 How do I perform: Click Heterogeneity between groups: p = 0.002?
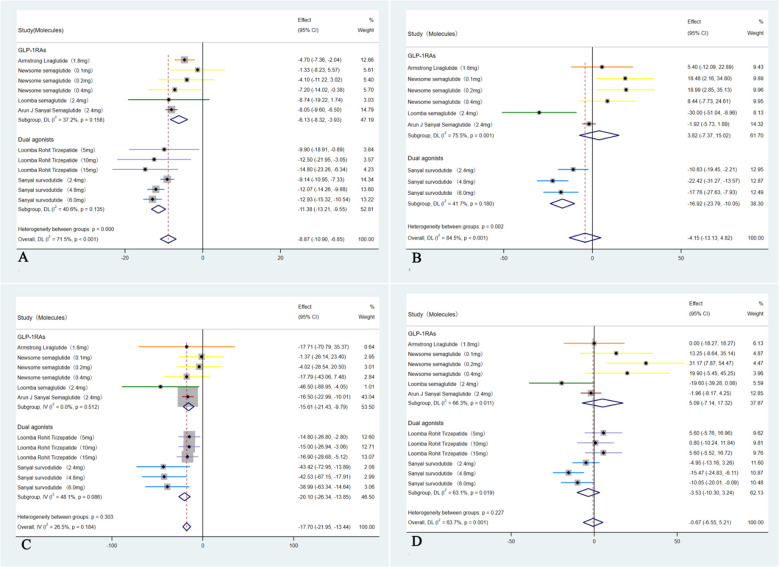(456, 227)
